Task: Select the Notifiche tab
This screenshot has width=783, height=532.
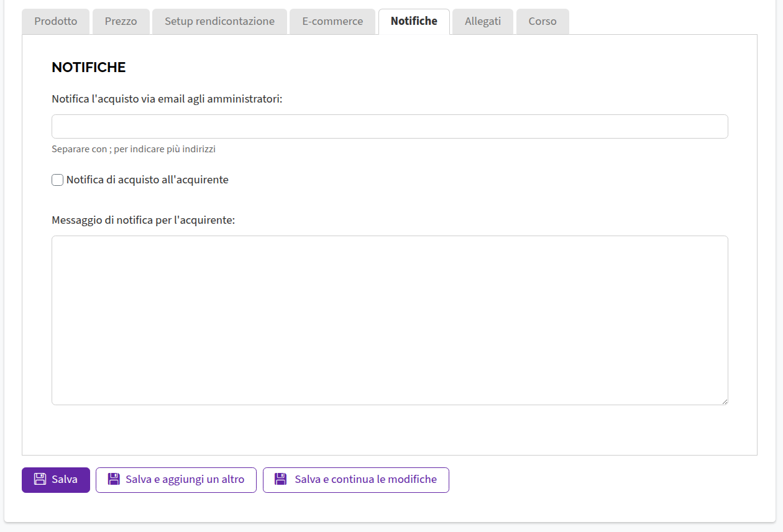Action: click(414, 22)
